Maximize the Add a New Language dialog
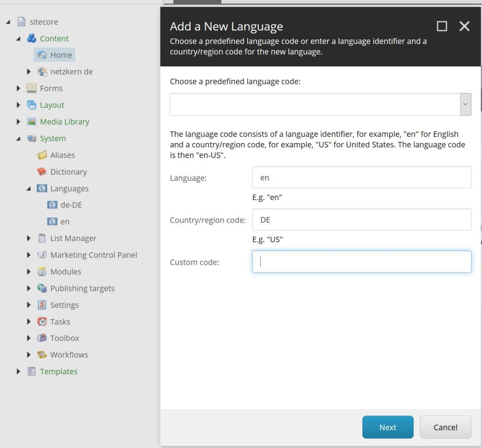 click(442, 26)
